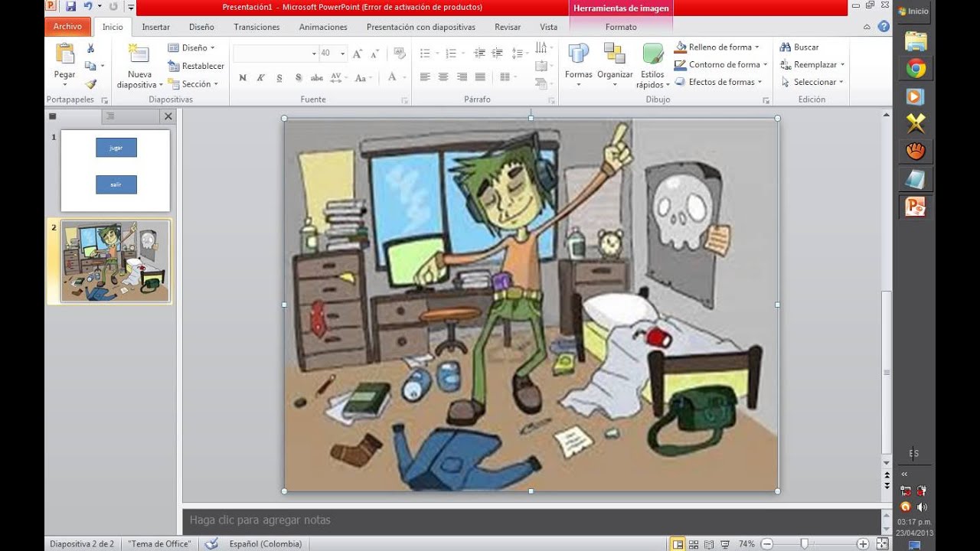Toggle underline S formatting
The image size is (980, 551).
pyautogui.click(x=279, y=77)
